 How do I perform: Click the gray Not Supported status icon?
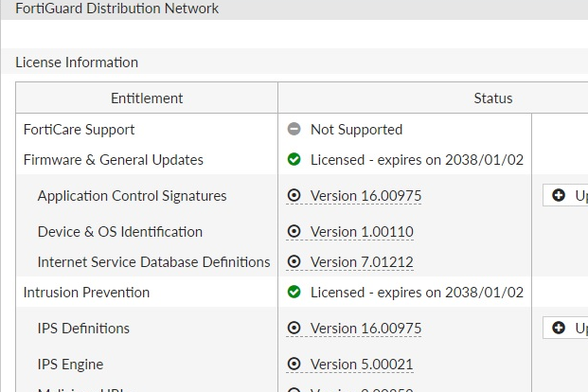[294, 129]
